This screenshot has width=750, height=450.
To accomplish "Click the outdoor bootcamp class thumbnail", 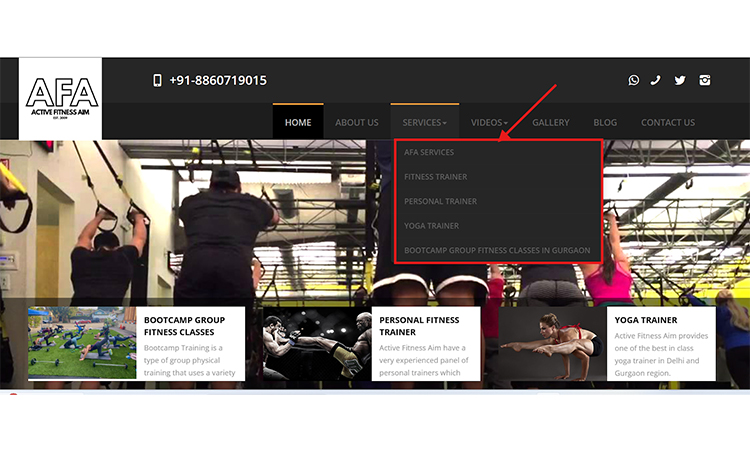I will click(x=82, y=343).
